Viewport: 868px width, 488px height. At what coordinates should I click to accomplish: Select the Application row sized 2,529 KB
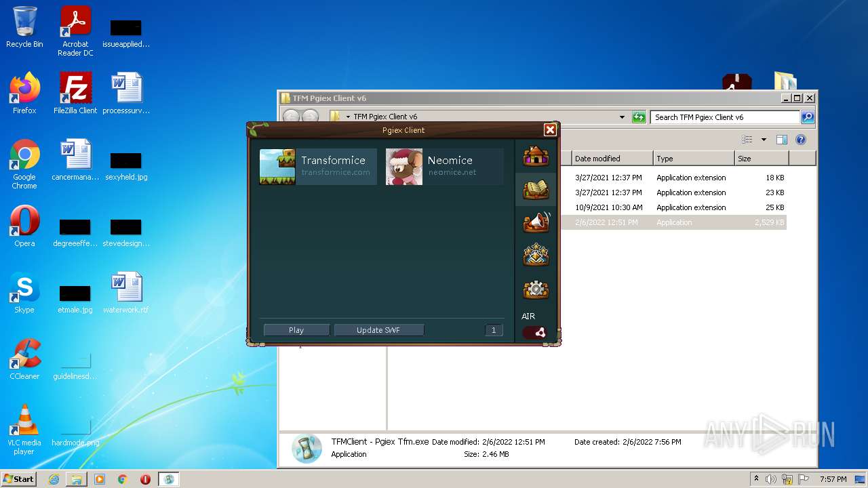coord(674,222)
